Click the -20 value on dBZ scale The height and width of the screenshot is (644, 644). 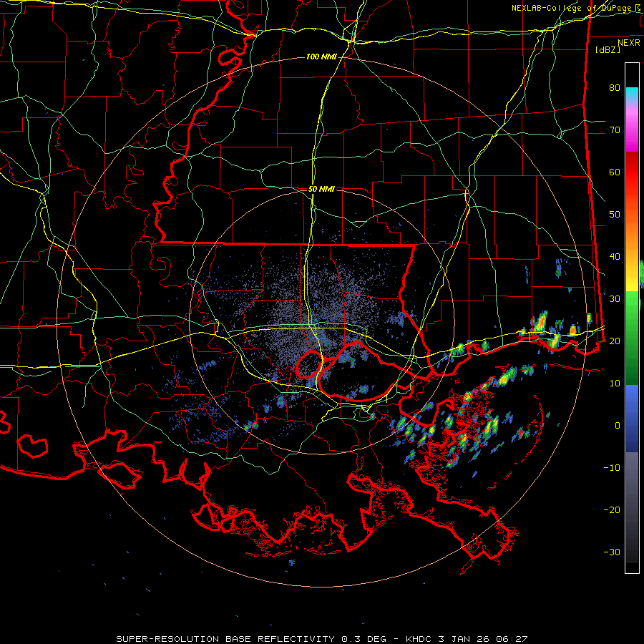[x=612, y=509]
